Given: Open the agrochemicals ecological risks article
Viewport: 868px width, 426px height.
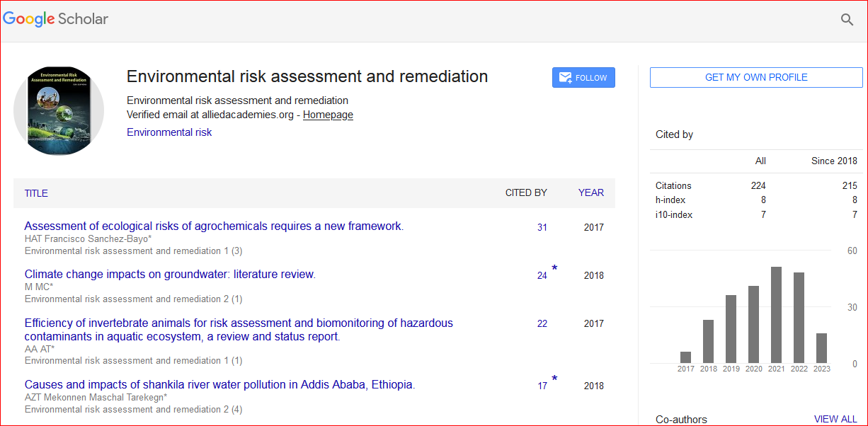Looking at the screenshot, I should 214,226.
